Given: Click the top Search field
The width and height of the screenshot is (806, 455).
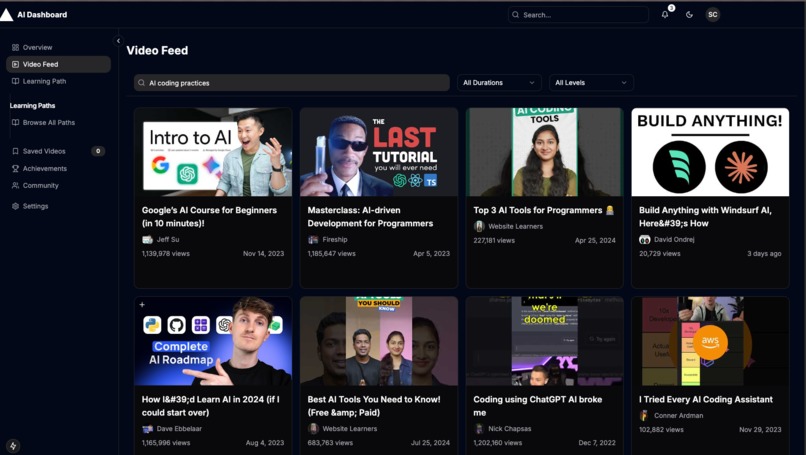Looking at the screenshot, I should pos(578,15).
